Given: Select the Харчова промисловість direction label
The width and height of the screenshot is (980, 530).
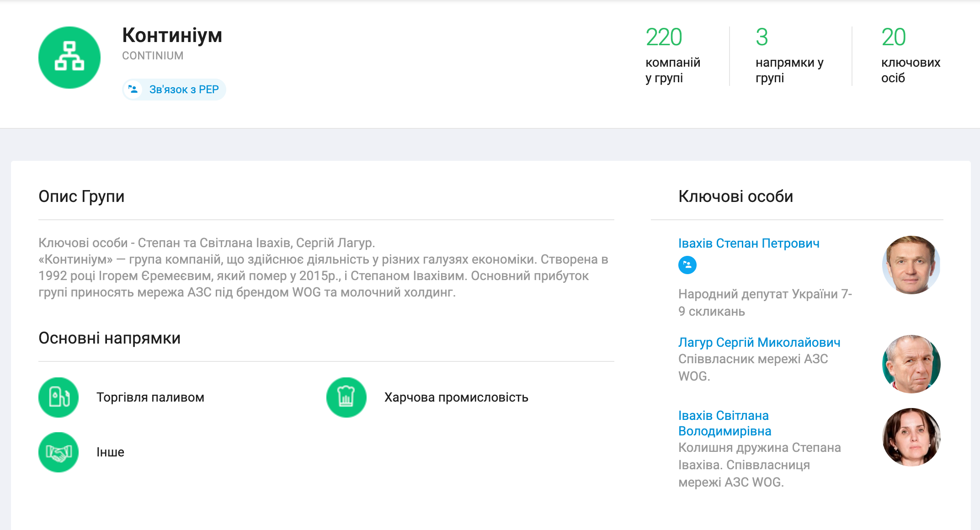Looking at the screenshot, I should (x=456, y=397).
